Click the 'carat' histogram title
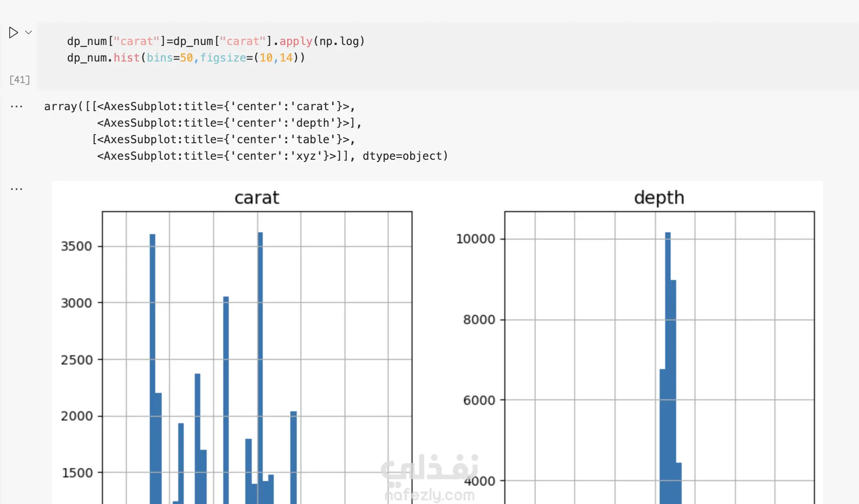Viewport: 859px width, 504px height. point(257,198)
